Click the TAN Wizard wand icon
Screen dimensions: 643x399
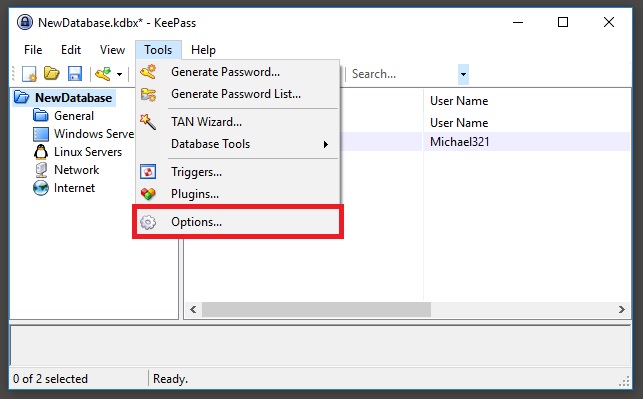pyautogui.click(x=148, y=122)
